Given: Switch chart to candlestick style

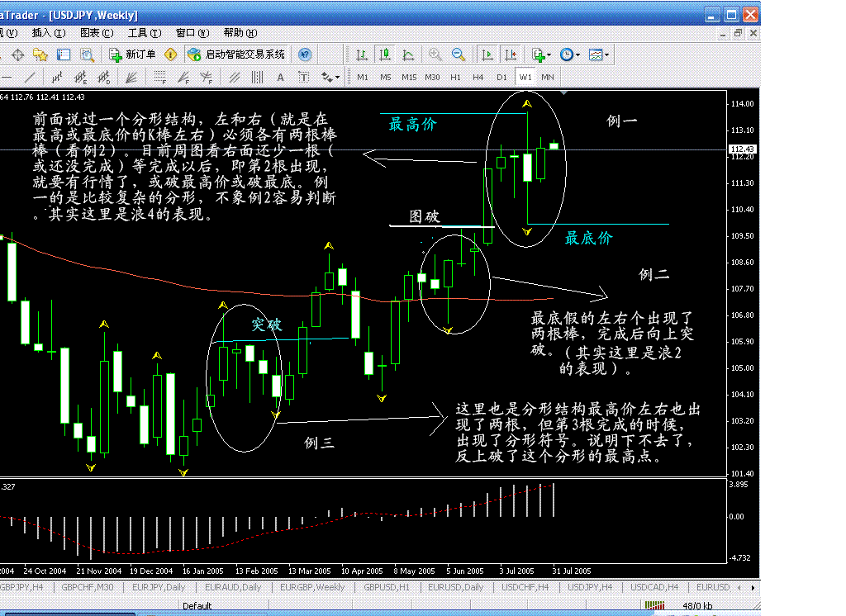Looking at the screenshot, I should tap(385, 54).
